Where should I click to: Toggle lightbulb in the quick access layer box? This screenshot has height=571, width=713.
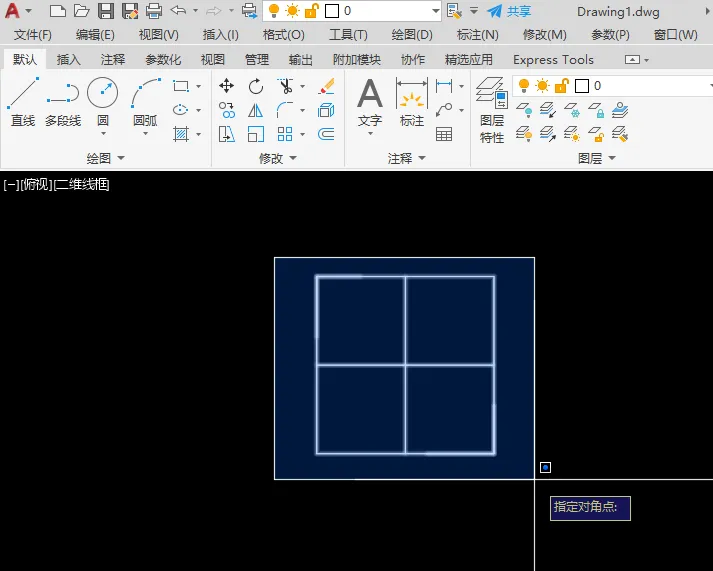[x=274, y=10]
